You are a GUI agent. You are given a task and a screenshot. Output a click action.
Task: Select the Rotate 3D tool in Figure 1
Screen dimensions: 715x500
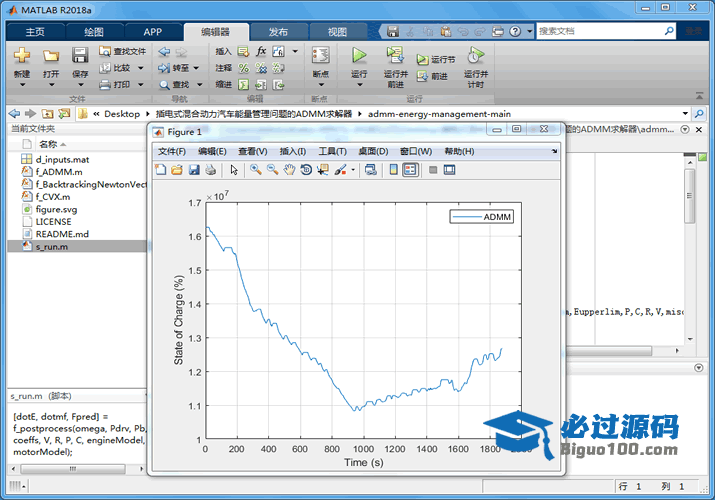[306, 170]
